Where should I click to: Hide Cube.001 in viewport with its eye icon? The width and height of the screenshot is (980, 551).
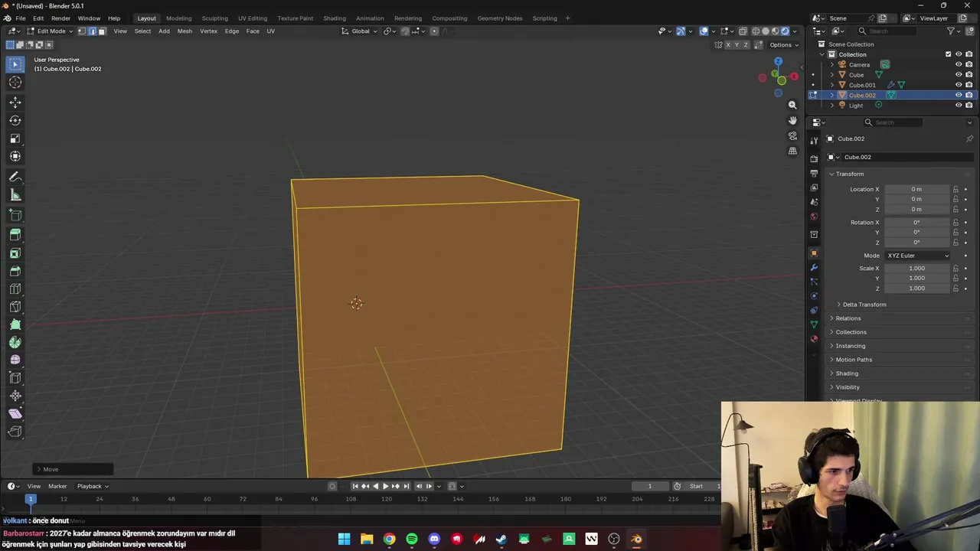point(958,85)
